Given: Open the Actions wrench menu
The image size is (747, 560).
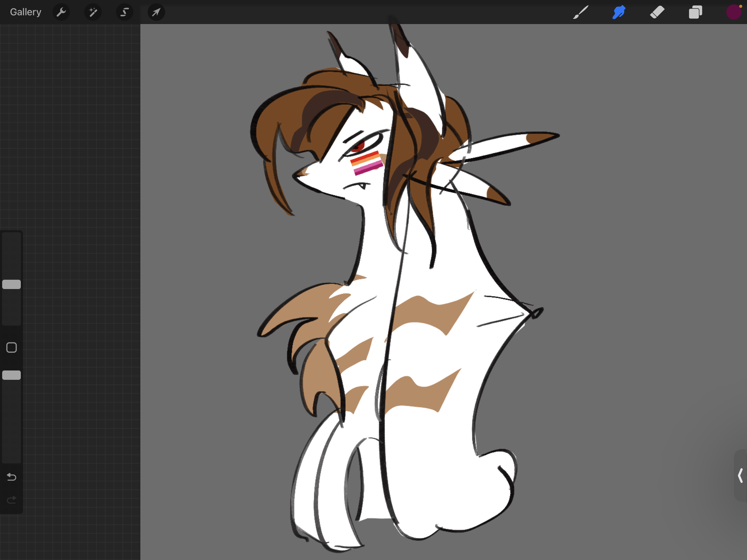Looking at the screenshot, I should (x=61, y=13).
